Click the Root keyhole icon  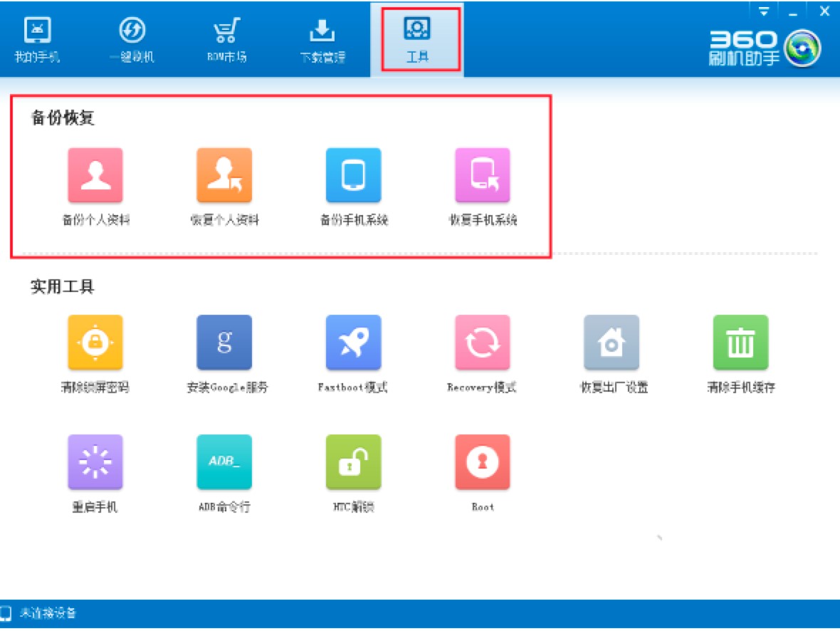coord(483,462)
